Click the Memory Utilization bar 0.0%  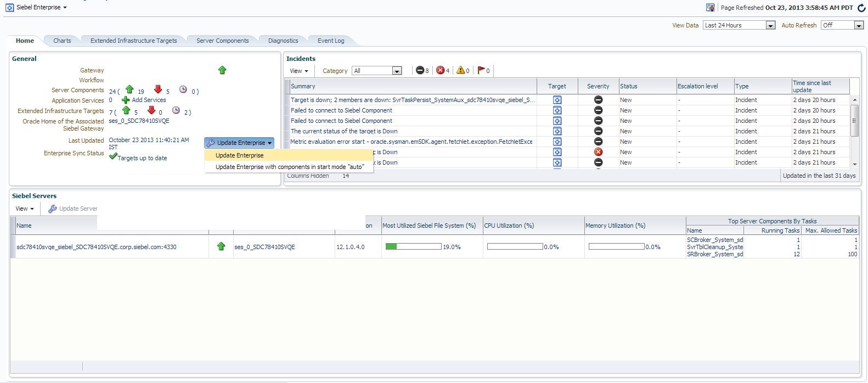[x=616, y=246]
